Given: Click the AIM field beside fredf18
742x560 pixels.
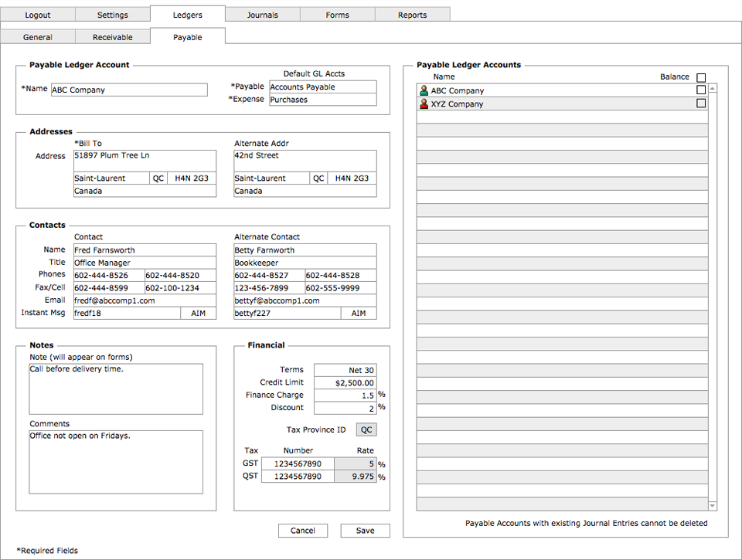Looking at the screenshot, I should pos(199,313).
